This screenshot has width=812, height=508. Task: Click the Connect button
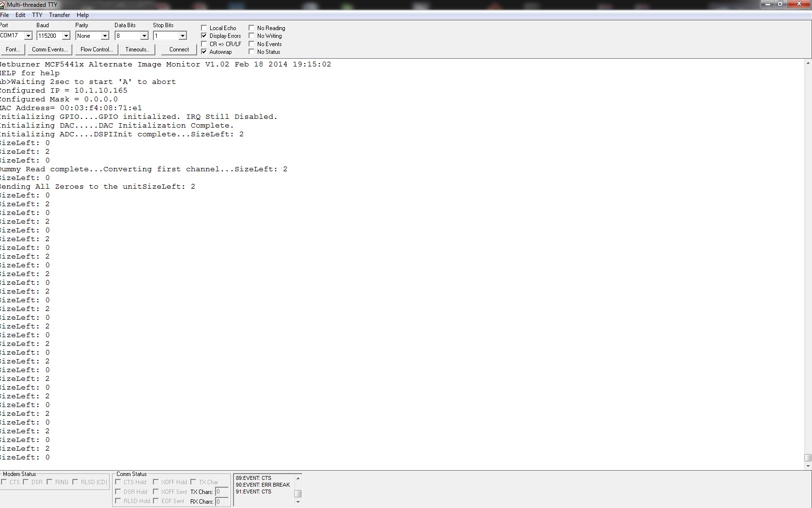pos(179,49)
